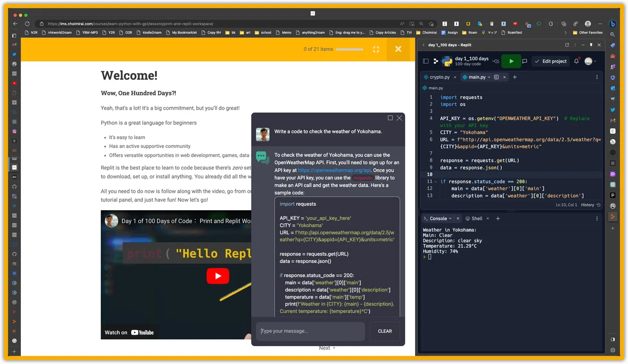Viewport: 628px width, 364px height.
Task: Open the N2R bookmark
Action: pos(31,32)
